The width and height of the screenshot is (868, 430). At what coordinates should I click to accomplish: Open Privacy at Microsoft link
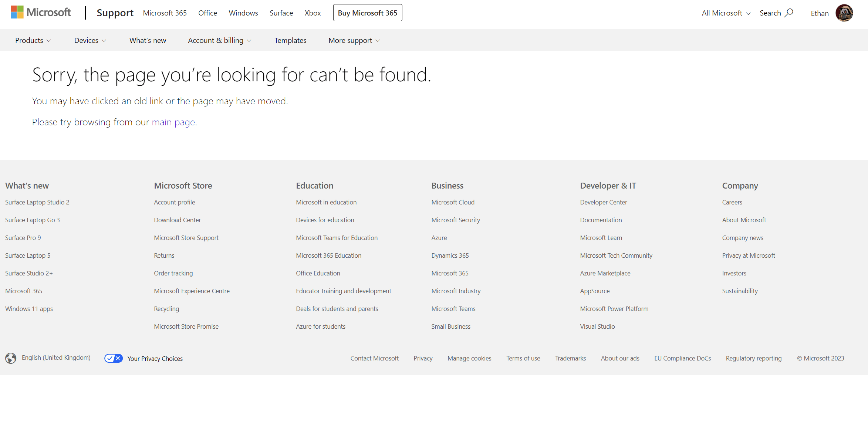(x=749, y=255)
